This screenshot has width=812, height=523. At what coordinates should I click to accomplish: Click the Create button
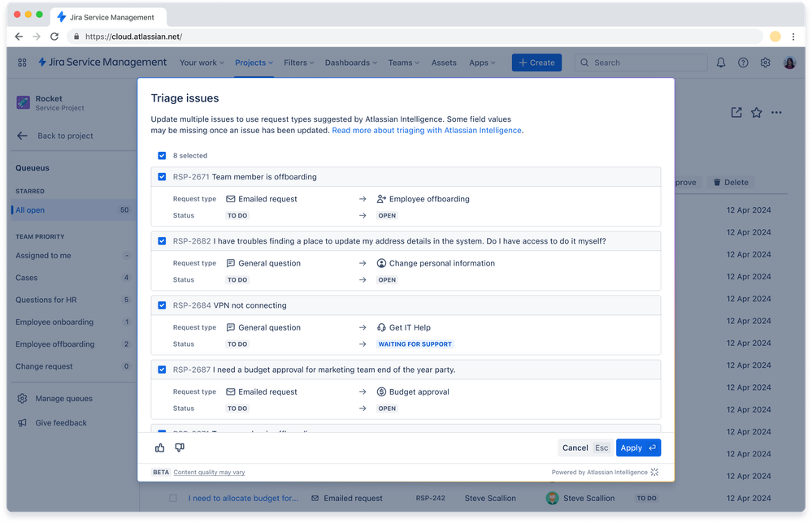click(x=536, y=63)
